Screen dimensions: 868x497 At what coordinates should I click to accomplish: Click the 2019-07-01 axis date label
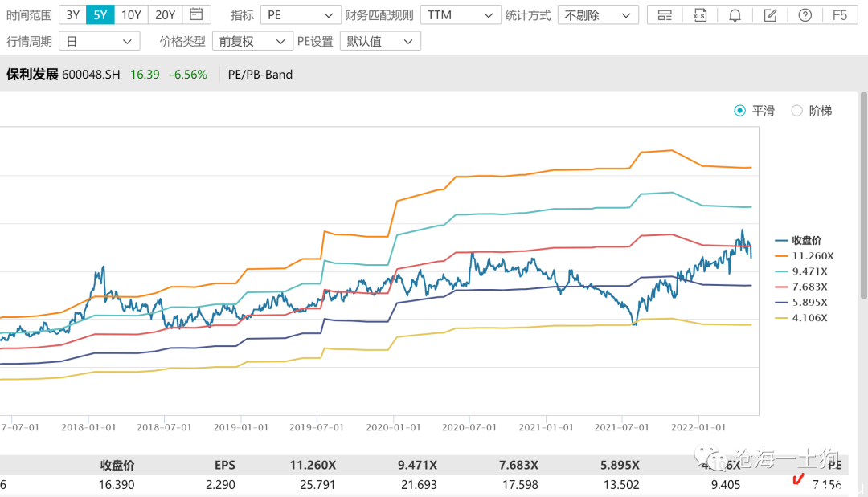[x=317, y=427]
